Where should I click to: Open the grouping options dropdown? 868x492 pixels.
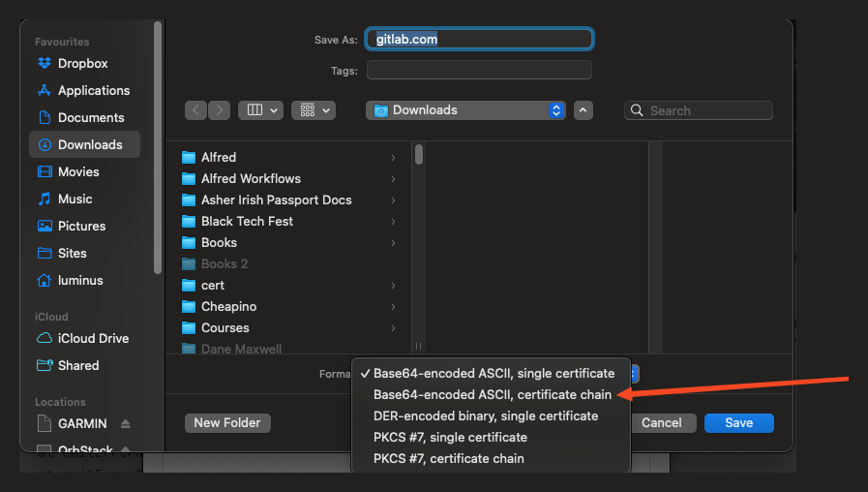(314, 110)
